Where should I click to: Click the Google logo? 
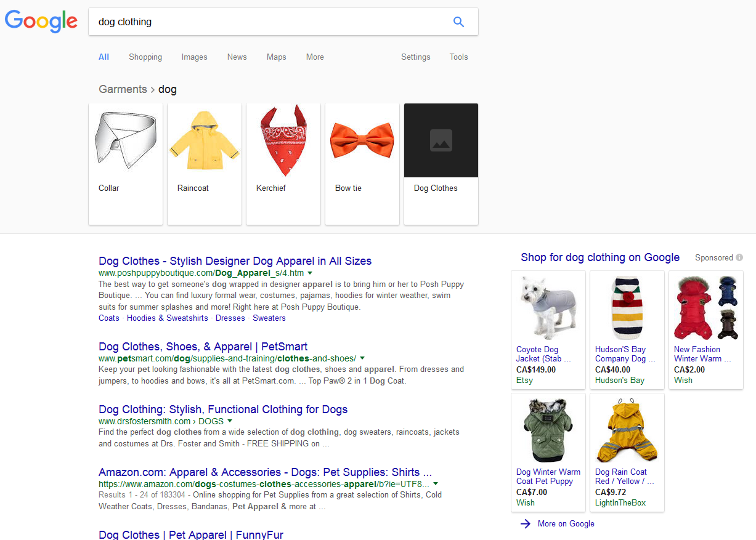[x=41, y=22]
